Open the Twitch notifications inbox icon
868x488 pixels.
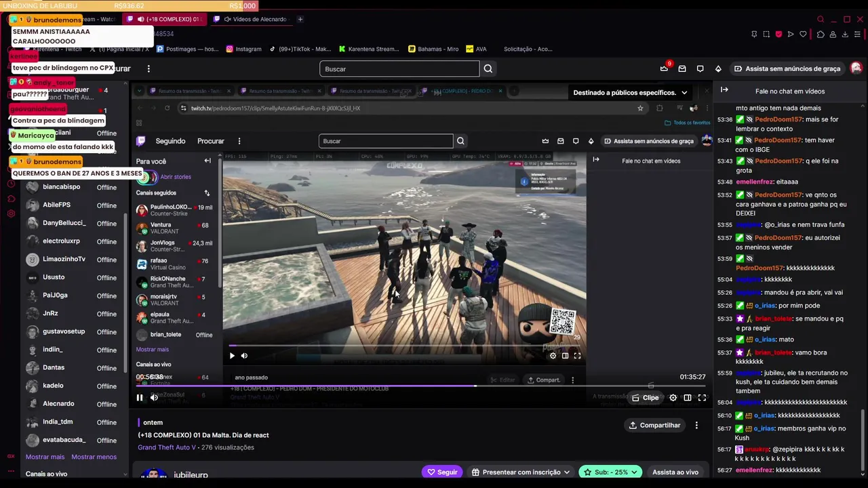(682, 68)
